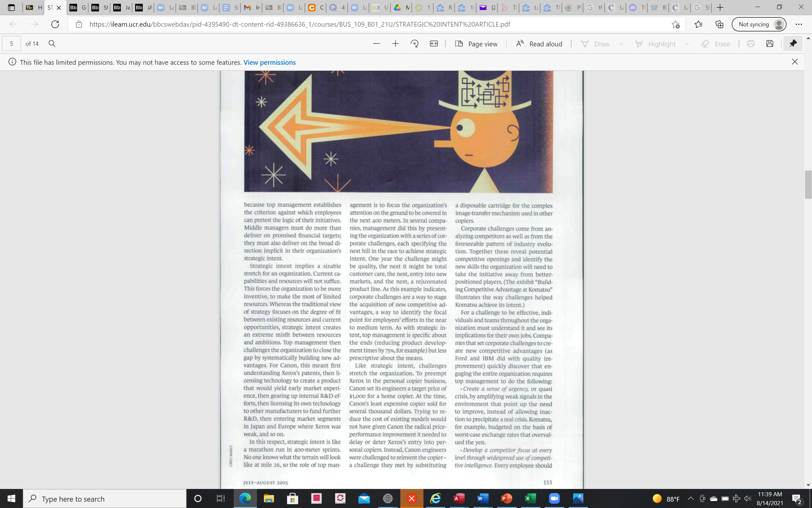Switch to the UCR tab
812x508 pixels.
380,7
